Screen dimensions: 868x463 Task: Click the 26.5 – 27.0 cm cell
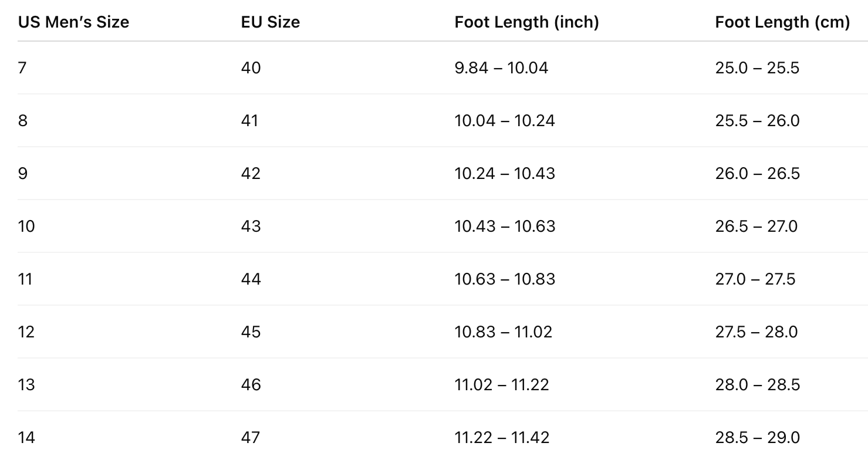756,227
